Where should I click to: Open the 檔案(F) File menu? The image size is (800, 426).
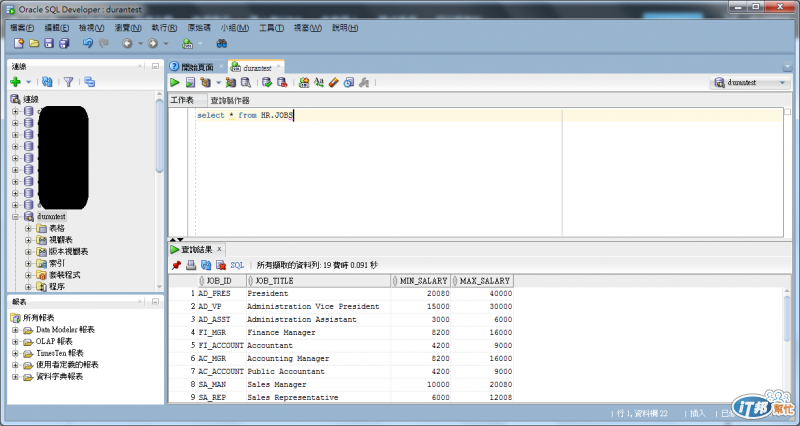pos(22,28)
